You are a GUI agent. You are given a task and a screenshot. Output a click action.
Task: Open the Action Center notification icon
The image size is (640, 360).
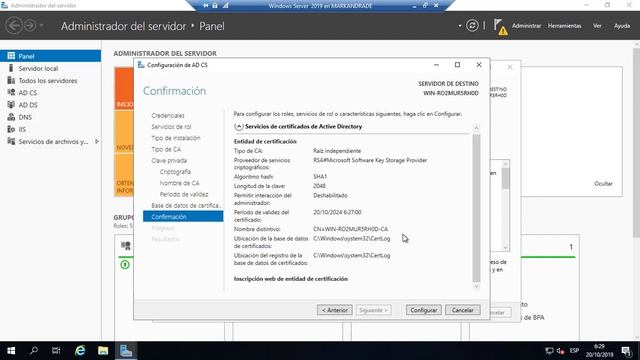click(627, 351)
